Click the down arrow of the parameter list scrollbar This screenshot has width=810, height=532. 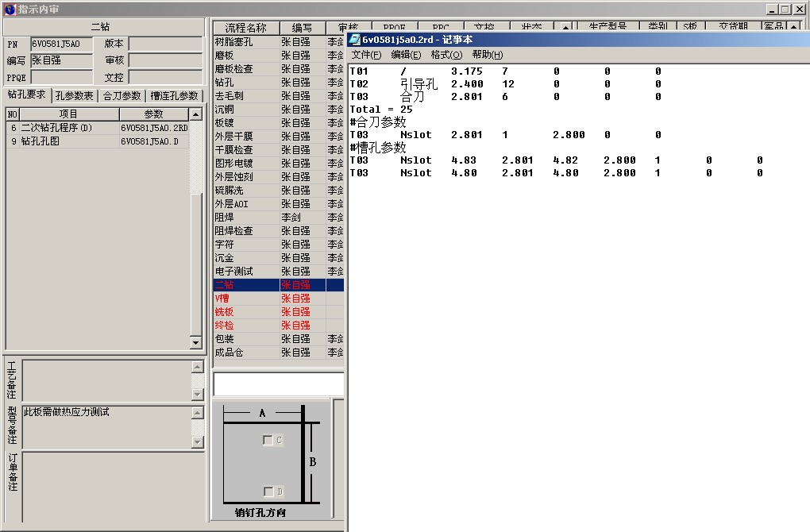pos(196,342)
